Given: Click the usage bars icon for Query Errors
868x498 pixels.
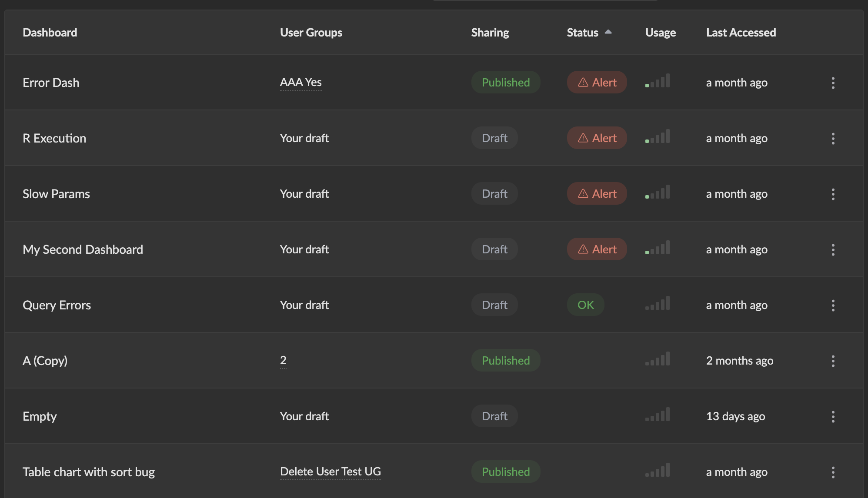Looking at the screenshot, I should [x=658, y=303].
